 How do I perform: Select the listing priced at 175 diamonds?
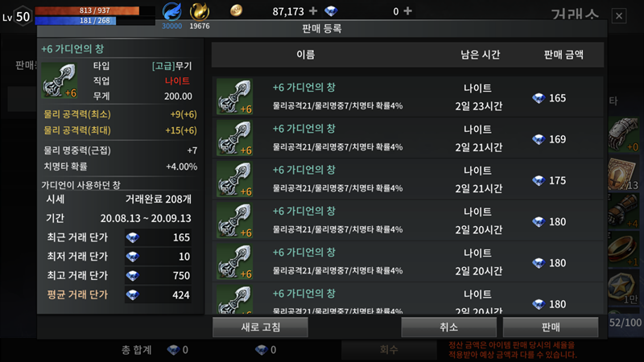(408, 179)
